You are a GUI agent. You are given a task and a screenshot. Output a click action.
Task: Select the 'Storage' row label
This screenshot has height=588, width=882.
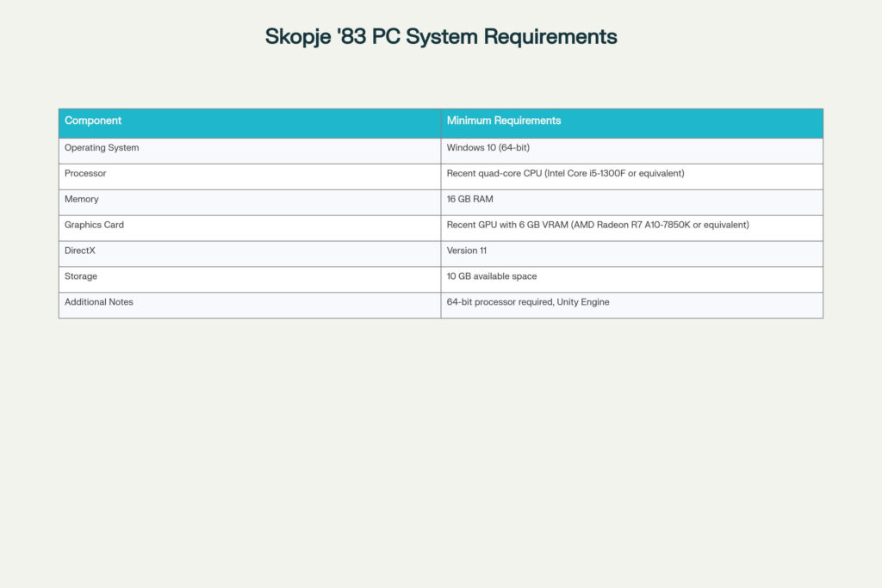[80, 276]
